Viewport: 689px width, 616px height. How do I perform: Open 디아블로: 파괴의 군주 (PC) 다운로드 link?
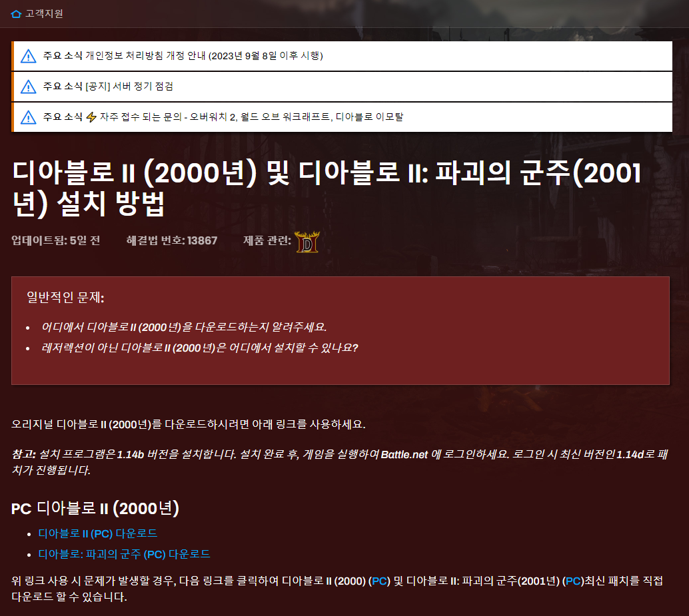pos(125,554)
